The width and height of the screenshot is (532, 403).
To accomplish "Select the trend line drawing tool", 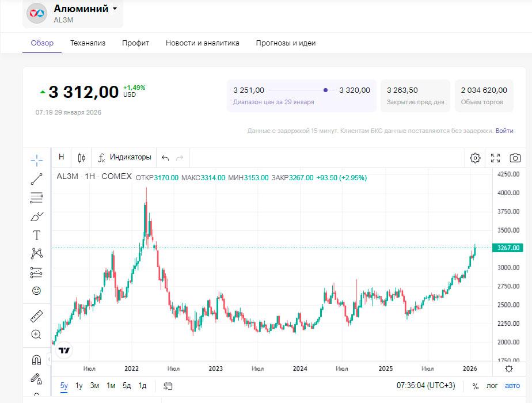I will [36, 179].
